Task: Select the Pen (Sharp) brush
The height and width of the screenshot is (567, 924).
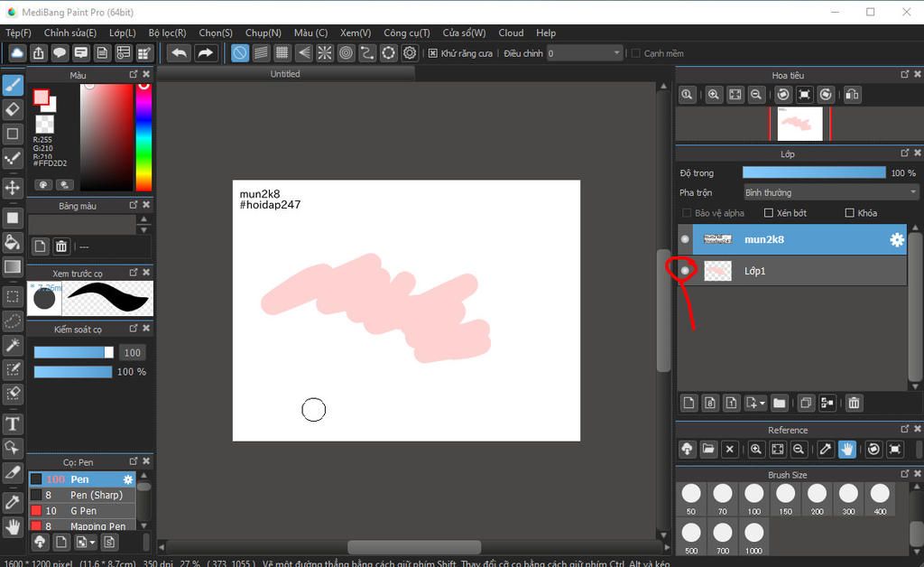Action: point(82,495)
